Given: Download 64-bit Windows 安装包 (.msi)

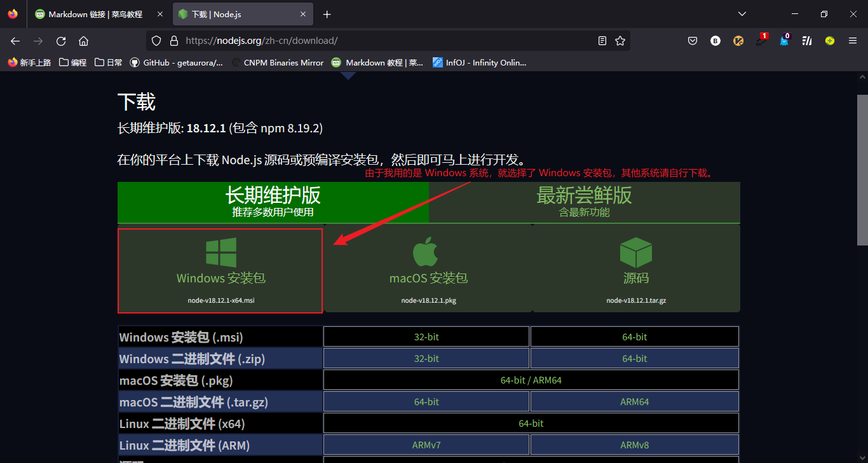Looking at the screenshot, I should pyautogui.click(x=635, y=337).
